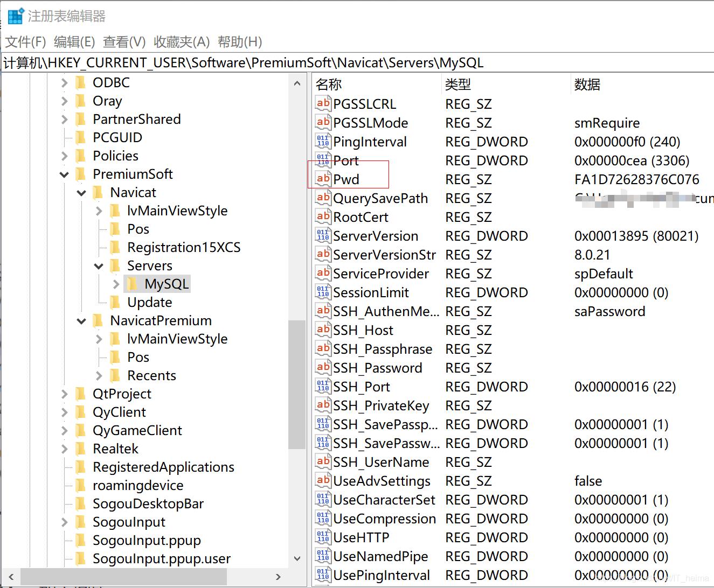Image resolution: width=714 pixels, height=588 pixels.
Task: Click the DWORD icon next to Port
Action: click(x=323, y=160)
